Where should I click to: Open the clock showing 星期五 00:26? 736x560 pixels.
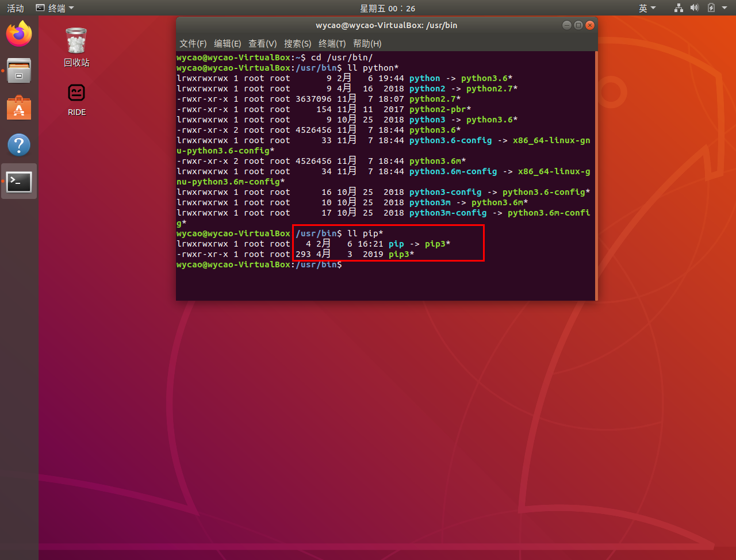coord(387,8)
